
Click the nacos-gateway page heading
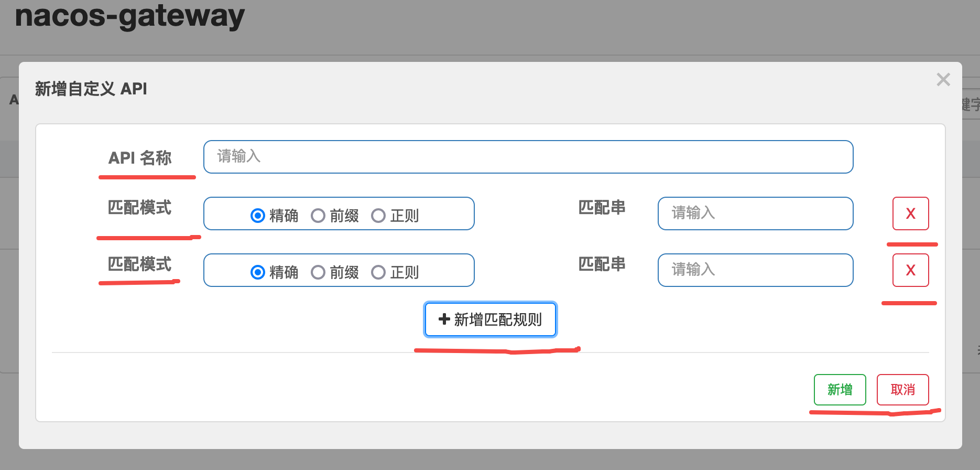click(130, 16)
